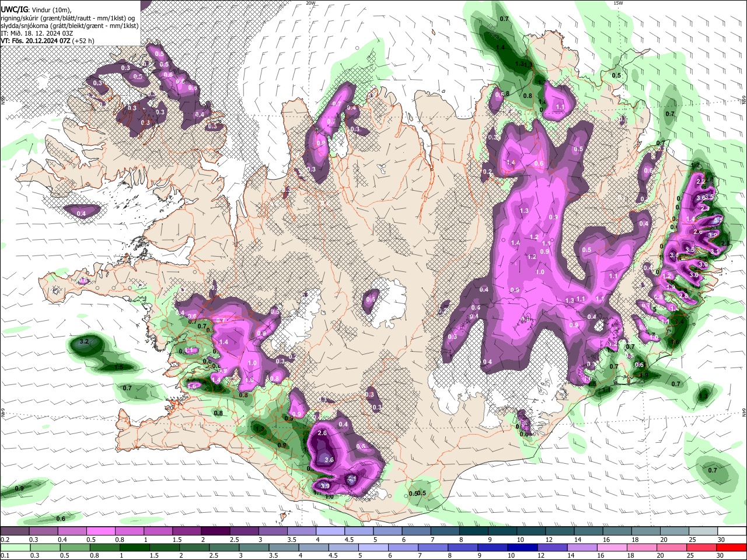Pick lower legend swatch between 20 and 25

[672, 548]
